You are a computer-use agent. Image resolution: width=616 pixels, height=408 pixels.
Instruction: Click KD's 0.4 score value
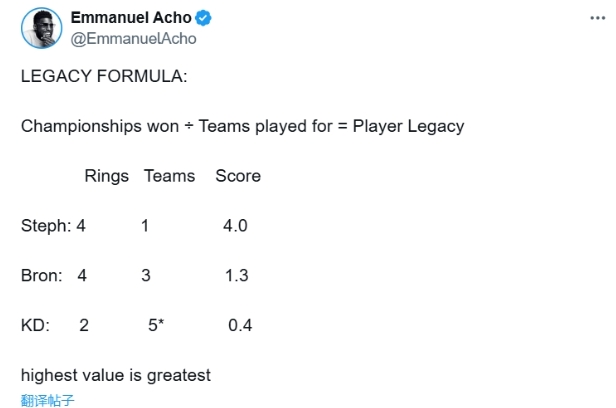point(240,326)
